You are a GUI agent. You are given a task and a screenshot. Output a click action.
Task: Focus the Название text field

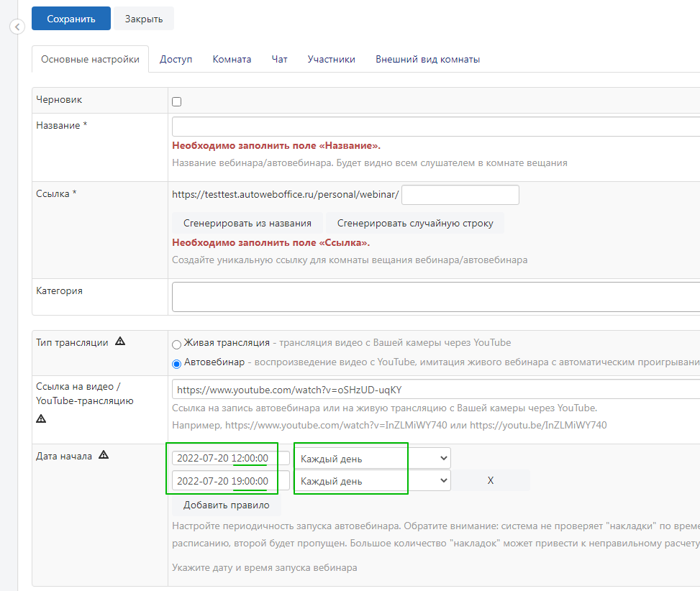click(x=436, y=127)
